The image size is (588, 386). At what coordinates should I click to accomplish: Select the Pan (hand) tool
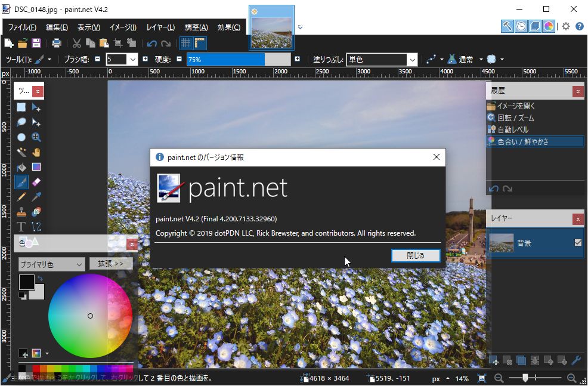(x=36, y=152)
